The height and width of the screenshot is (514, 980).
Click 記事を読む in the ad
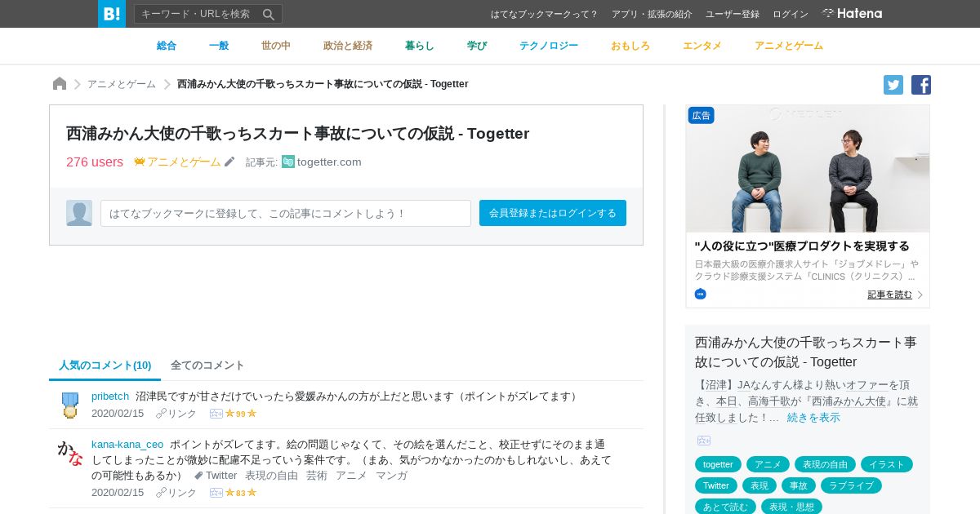click(890, 295)
